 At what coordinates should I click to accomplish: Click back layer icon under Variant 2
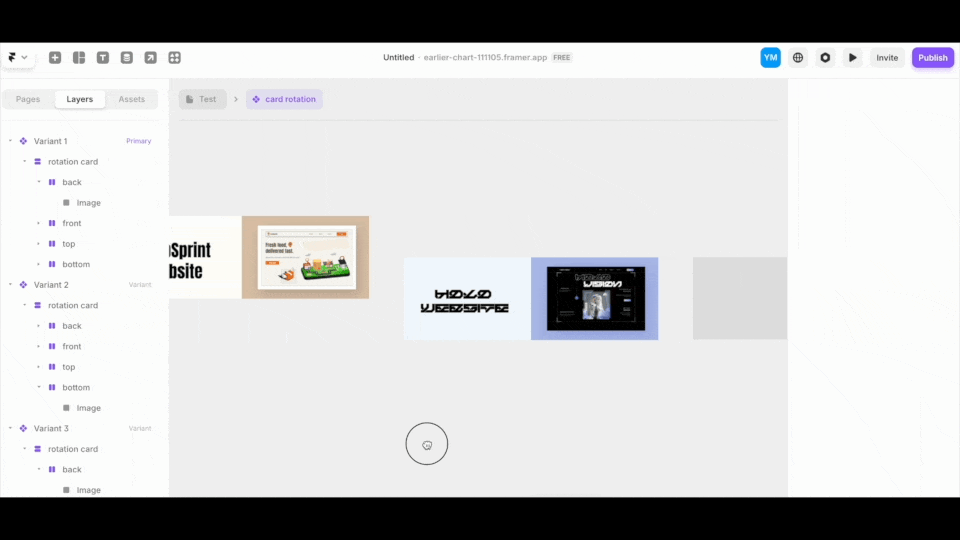coord(52,326)
